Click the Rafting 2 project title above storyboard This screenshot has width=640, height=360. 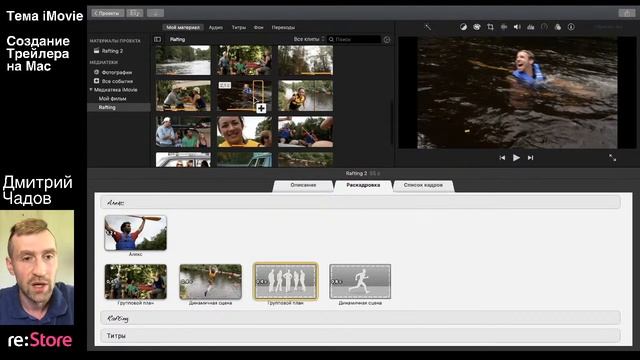point(356,173)
